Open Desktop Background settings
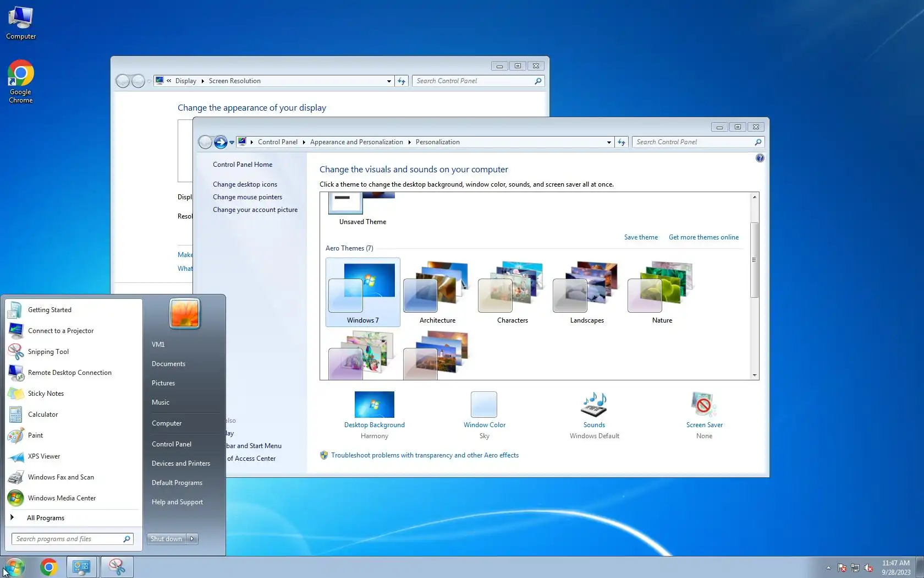 375,415
